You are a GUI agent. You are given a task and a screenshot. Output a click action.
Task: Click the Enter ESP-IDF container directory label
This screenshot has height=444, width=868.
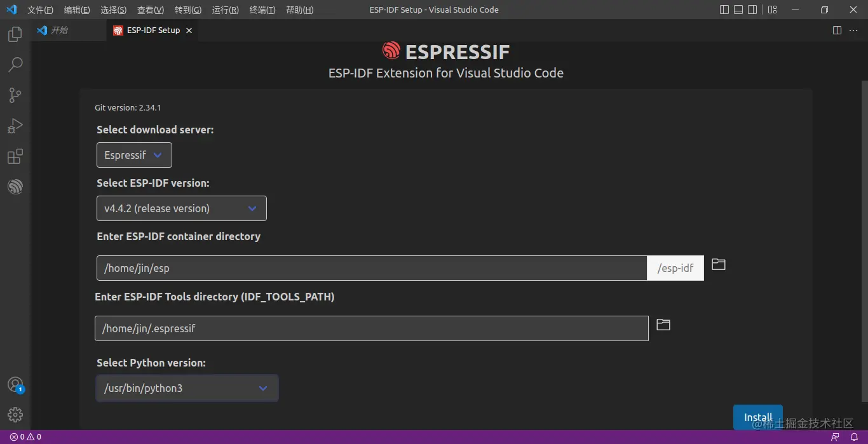click(x=179, y=236)
